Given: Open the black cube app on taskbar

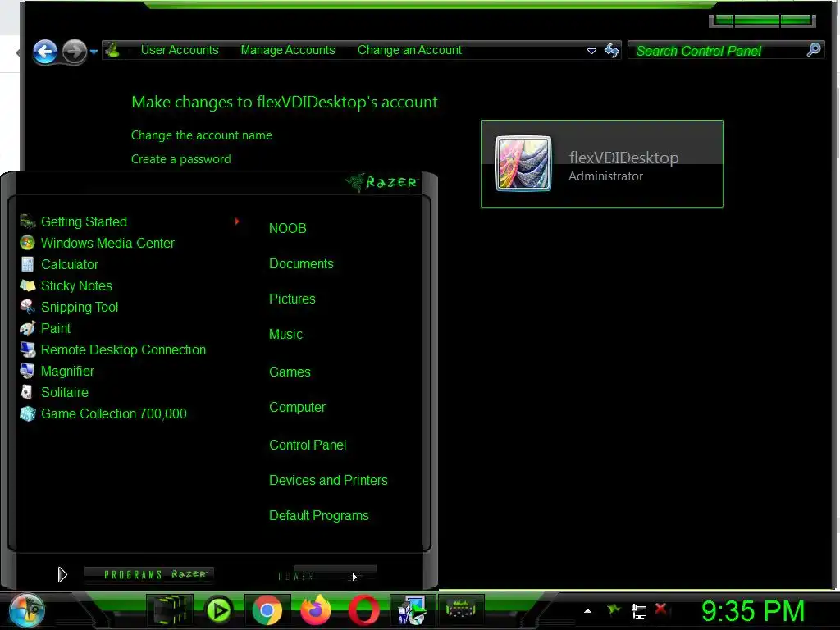Looking at the screenshot, I should (x=171, y=610).
